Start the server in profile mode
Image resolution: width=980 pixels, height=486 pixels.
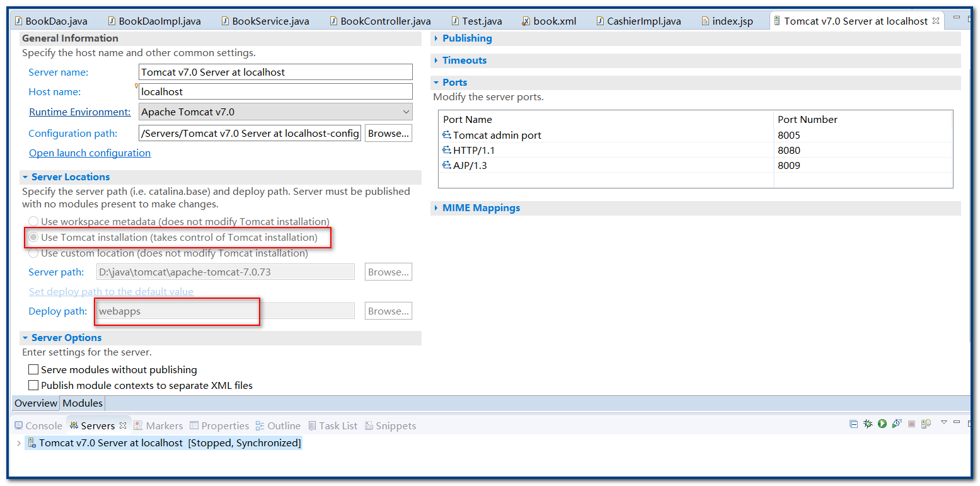click(x=896, y=424)
